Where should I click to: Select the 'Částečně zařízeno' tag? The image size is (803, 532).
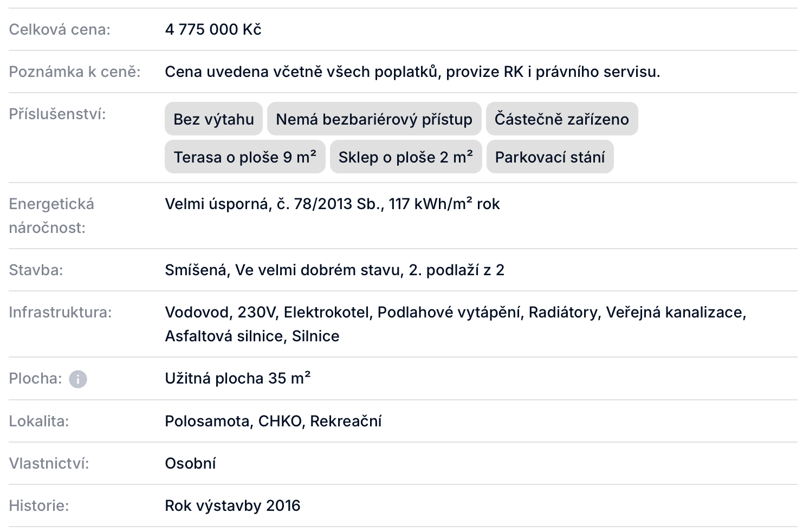[x=562, y=119]
